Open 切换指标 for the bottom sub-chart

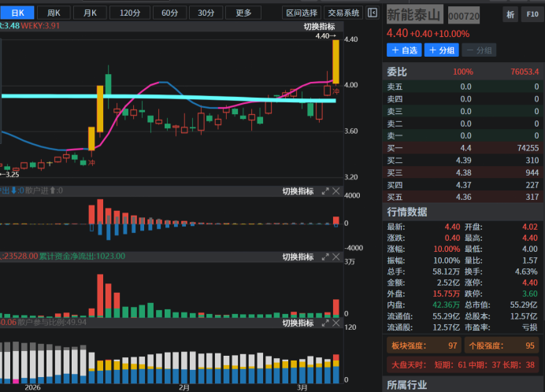pyautogui.click(x=298, y=324)
